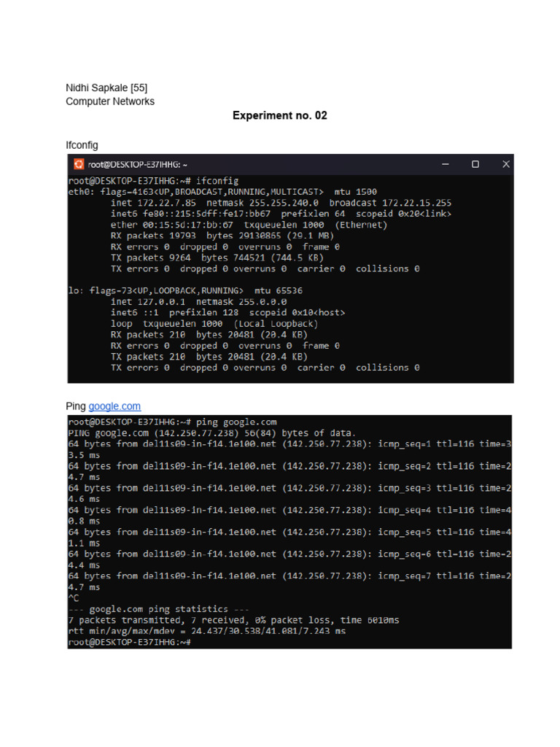Screen dimensions: 560x747
Task: Click the ping statistics header line
Action: [x=158, y=609]
